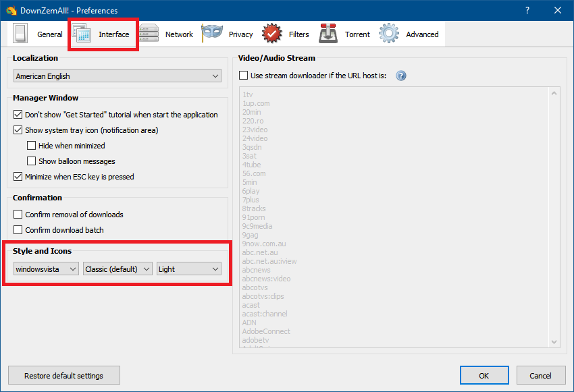
Task: Select 1tv in the host list
Action: click(247, 94)
